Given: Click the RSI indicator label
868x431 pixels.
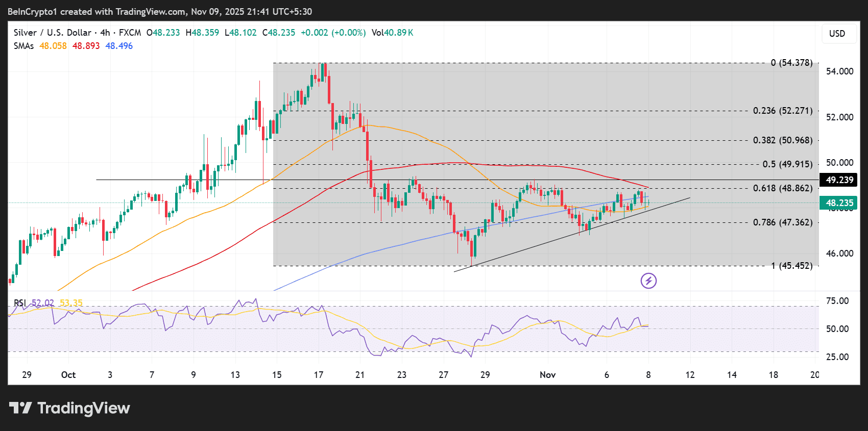Looking at the screenshot, I should pyautogui.click(x=19, y=303).
